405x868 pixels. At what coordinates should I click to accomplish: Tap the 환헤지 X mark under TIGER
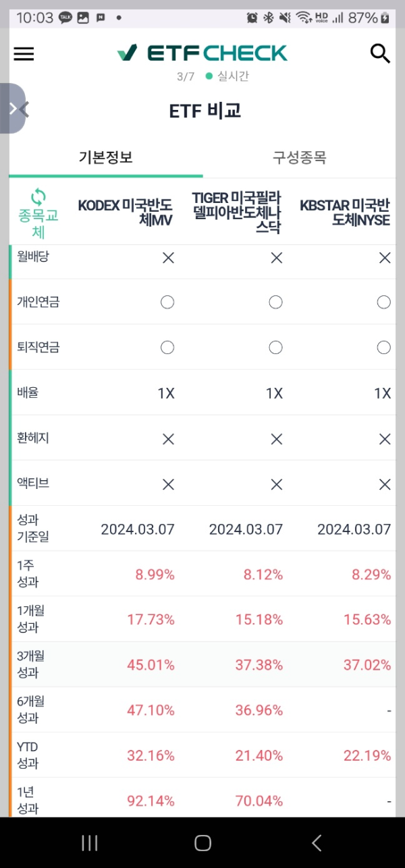pyautogui.click(x=275, y=438)
